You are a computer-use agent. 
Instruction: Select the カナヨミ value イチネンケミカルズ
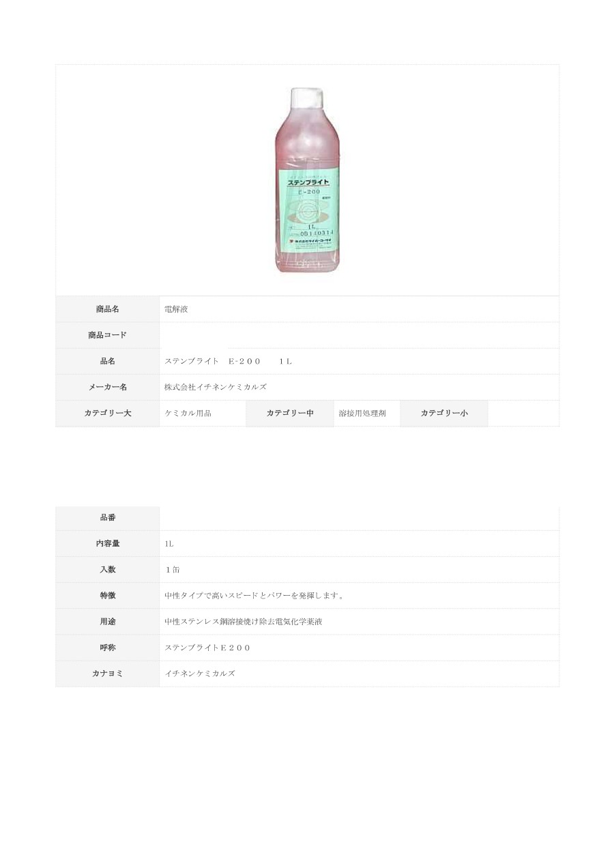tap(200, 674)
